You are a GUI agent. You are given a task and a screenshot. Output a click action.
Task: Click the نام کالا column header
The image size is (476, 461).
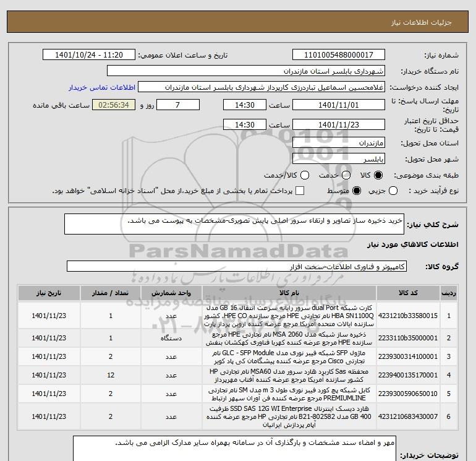(x=289, y=293)
